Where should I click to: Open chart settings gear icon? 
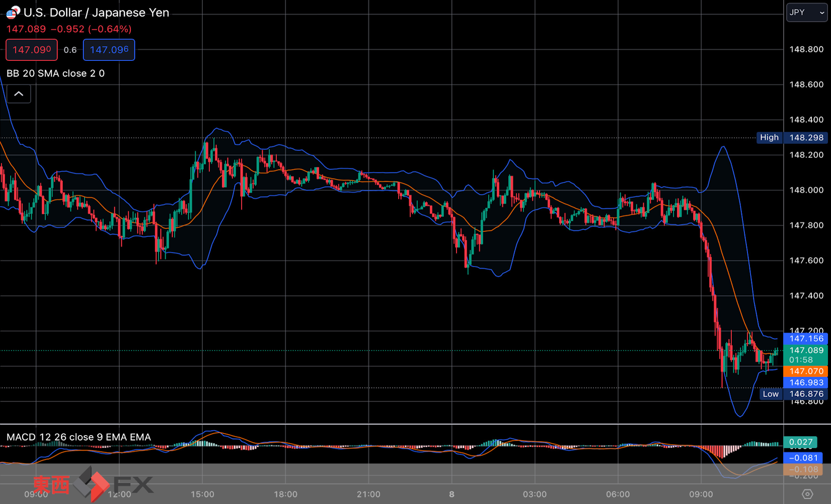[x=807, y=494]
